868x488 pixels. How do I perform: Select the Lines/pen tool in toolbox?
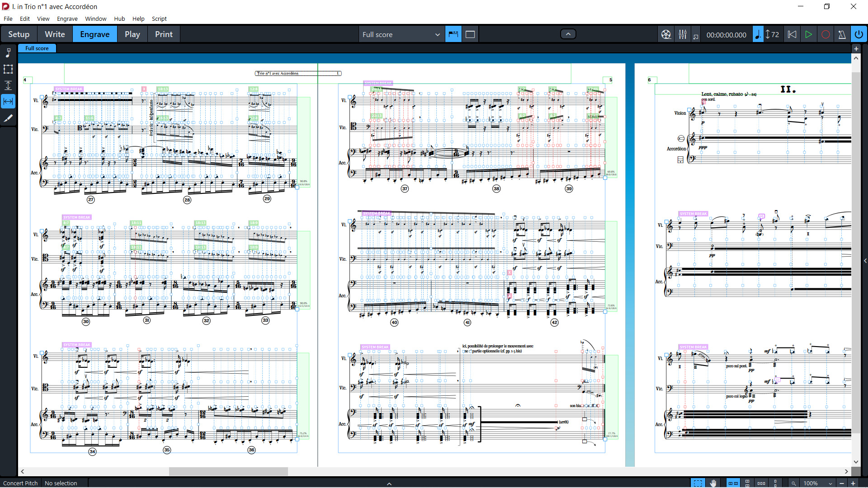[8, 118]
